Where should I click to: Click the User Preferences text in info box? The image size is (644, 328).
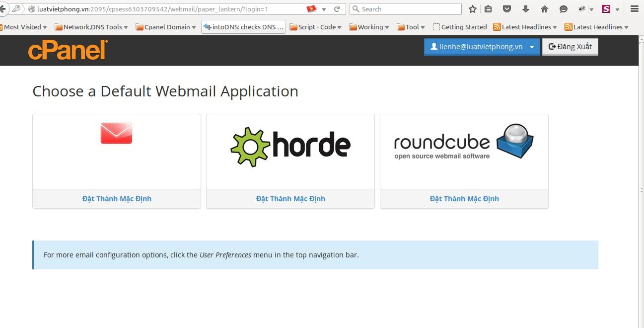click(225, 255)
